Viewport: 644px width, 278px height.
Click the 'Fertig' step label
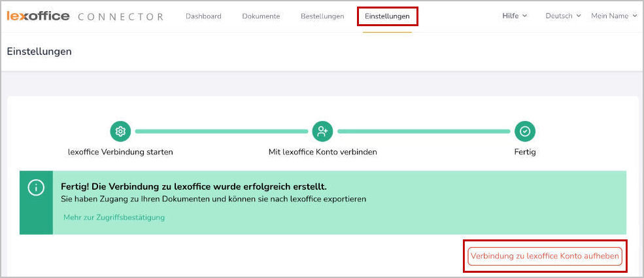525,152
